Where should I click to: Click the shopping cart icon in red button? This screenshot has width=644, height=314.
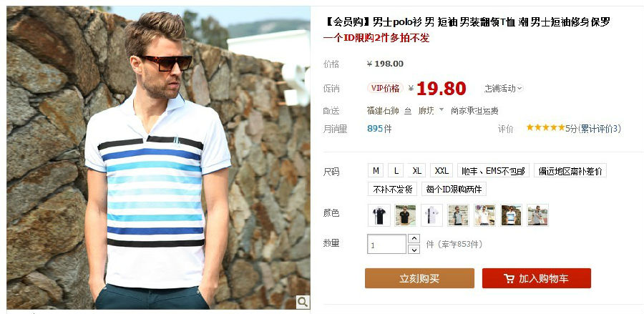click(509, 279)
